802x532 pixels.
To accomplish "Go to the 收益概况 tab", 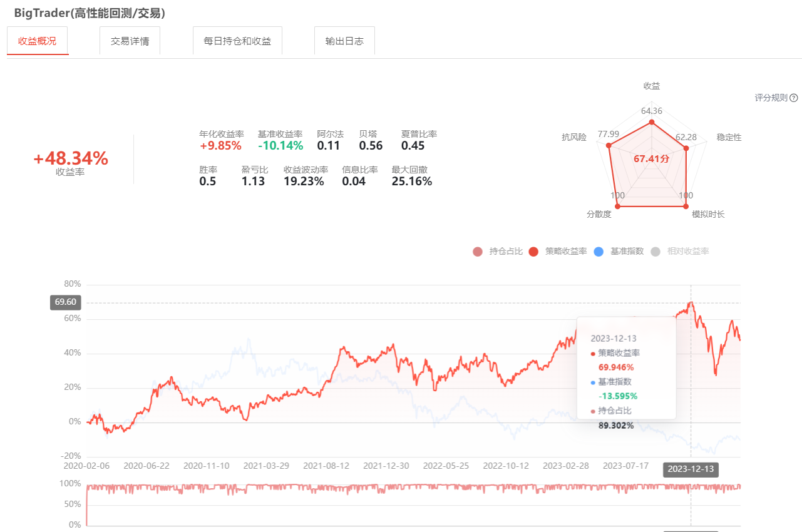I will pos(38,41).
